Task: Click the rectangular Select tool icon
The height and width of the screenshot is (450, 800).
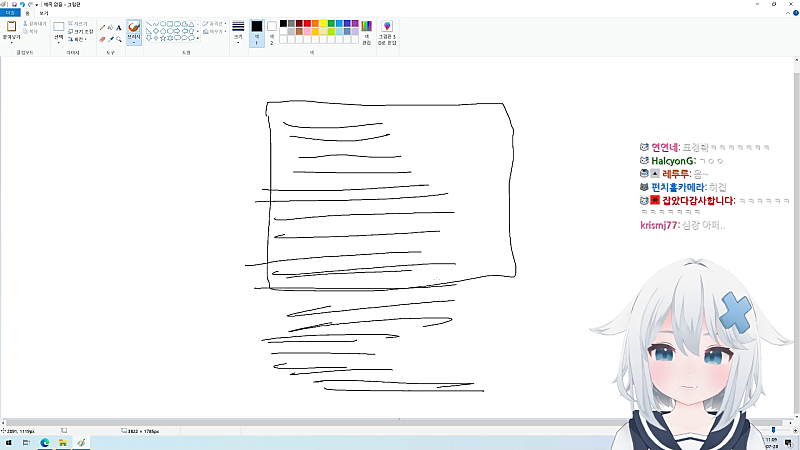Action: pos(59,27)
